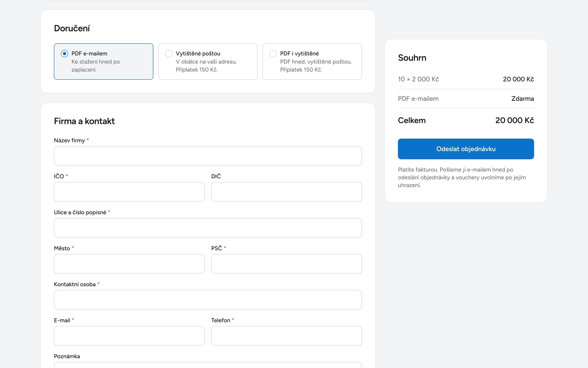Choose the PDF i vytištěné delivery option
The width and height of the screenshot is (588, 368).
pos(312,61)
